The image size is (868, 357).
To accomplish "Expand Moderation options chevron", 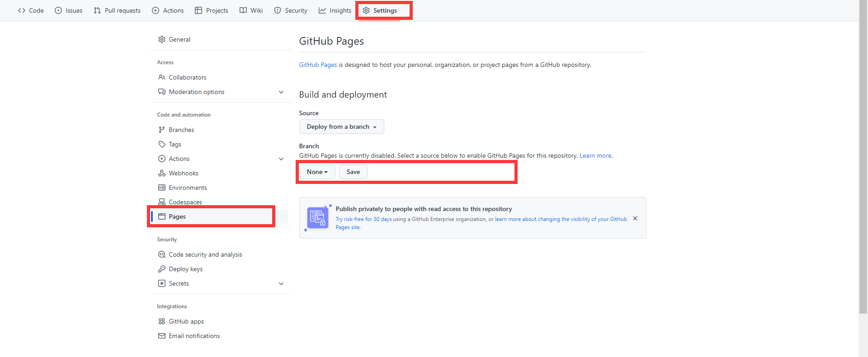I will point(281,92).
